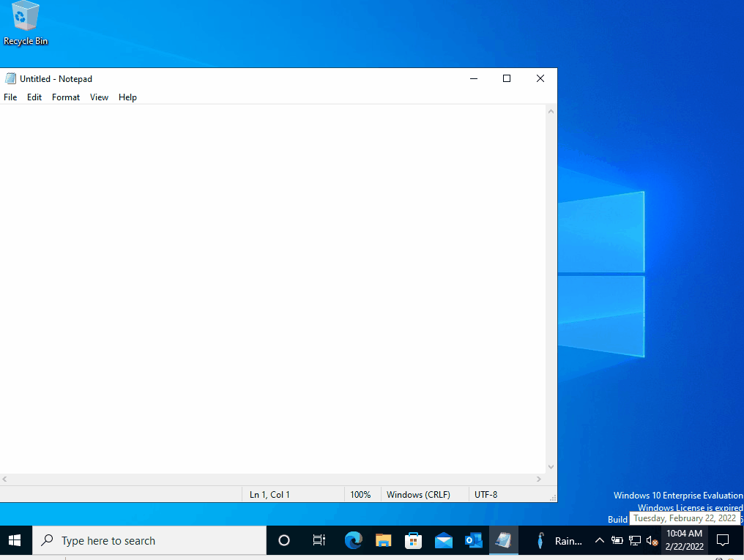Click the muted volume tray icon
This screenshot has width=744, height=560.
(x=652, y=540)
